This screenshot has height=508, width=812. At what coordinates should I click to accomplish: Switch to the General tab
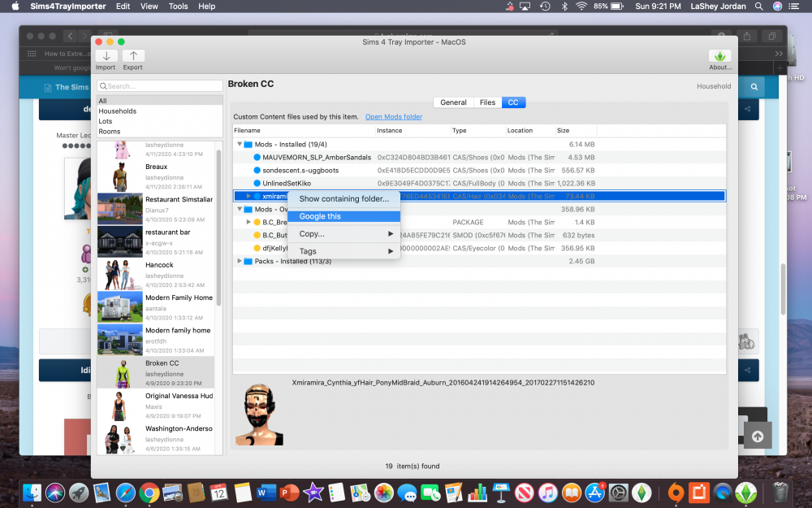453,102
